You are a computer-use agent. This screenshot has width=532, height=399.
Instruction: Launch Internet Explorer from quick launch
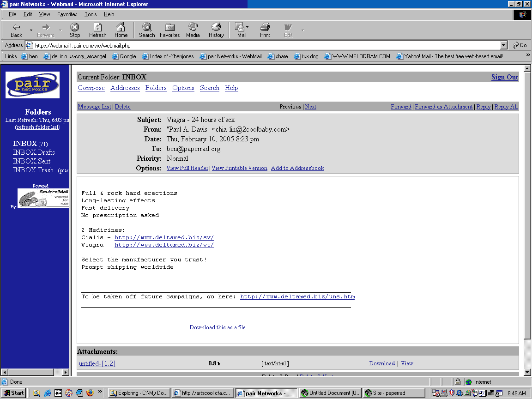pos(48,393)
